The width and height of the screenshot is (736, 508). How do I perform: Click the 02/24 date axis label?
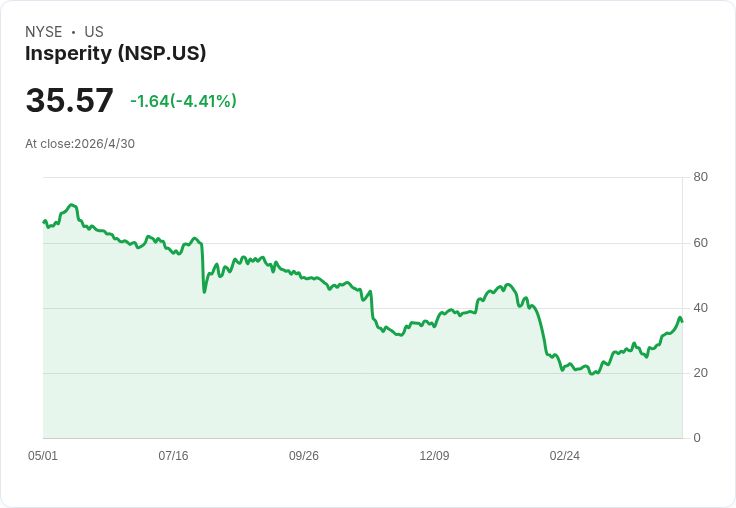565,455
